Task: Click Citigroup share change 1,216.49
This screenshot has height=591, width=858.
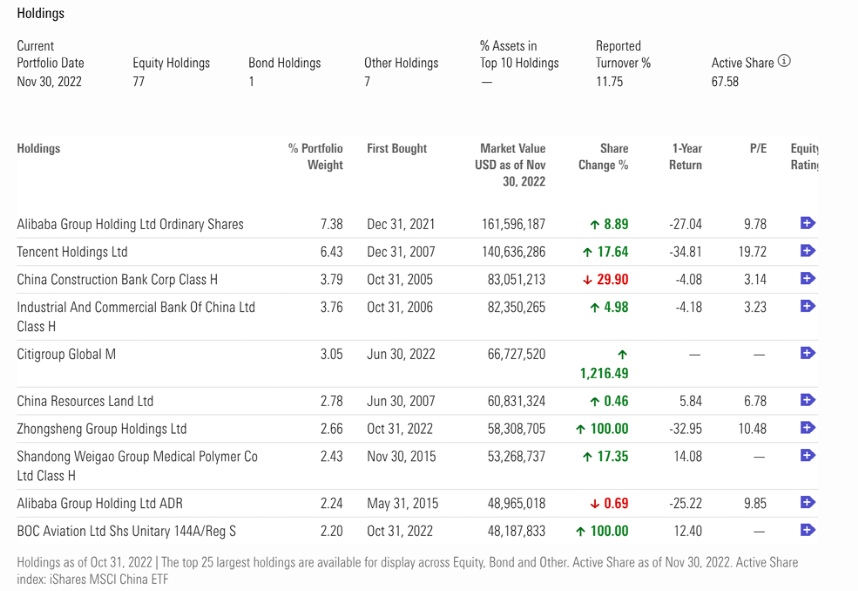Action: click(604, 364)
